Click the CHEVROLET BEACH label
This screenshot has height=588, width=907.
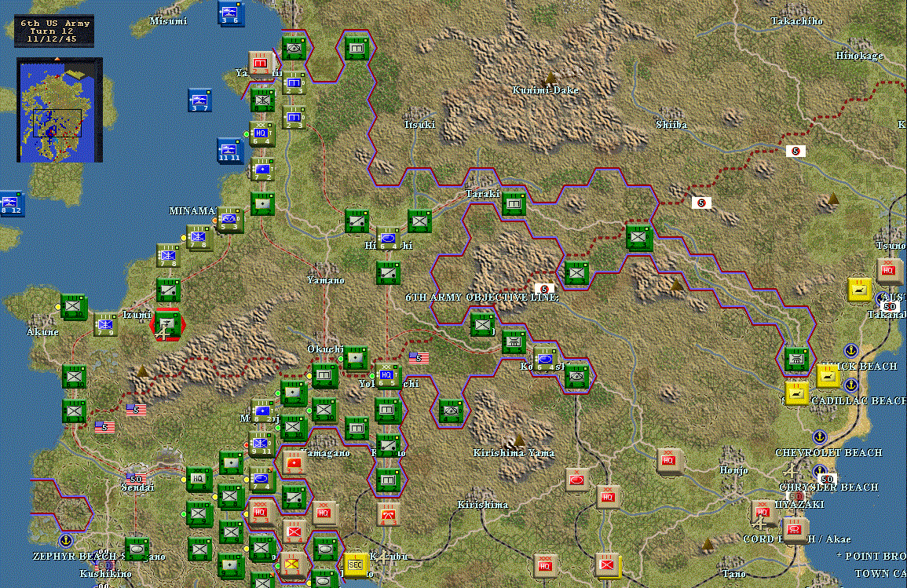click(829, 453)
